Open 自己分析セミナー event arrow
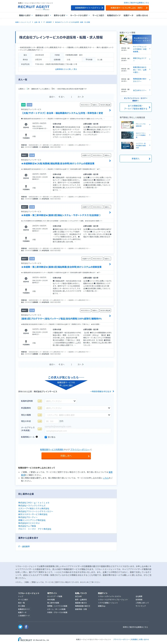 pos(149,90)
